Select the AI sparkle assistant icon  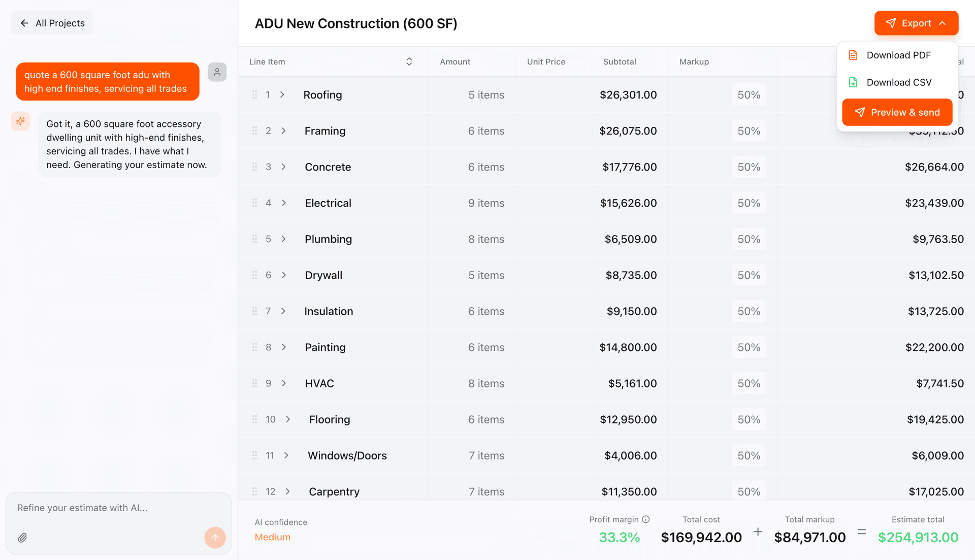point(20,121)
